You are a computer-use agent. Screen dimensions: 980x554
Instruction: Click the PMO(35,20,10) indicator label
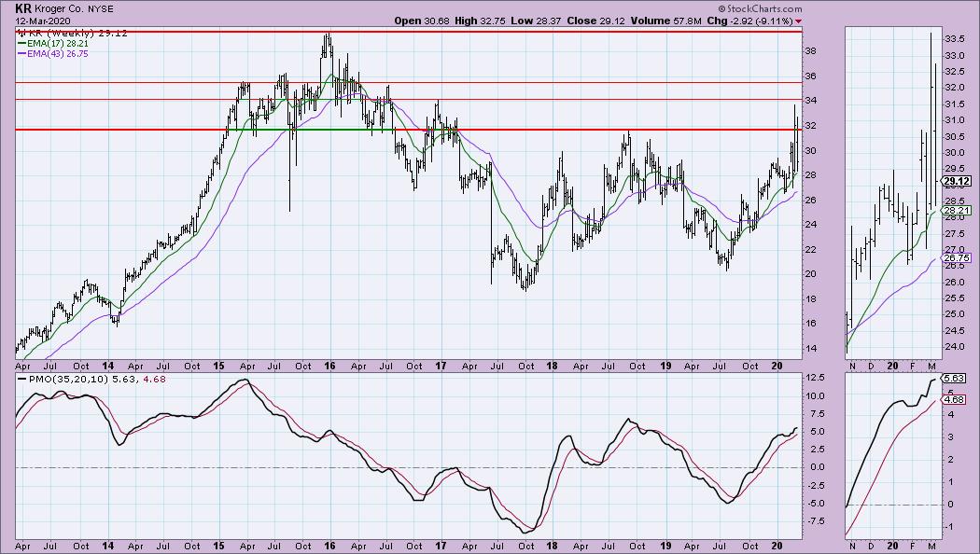click(69, 379)
